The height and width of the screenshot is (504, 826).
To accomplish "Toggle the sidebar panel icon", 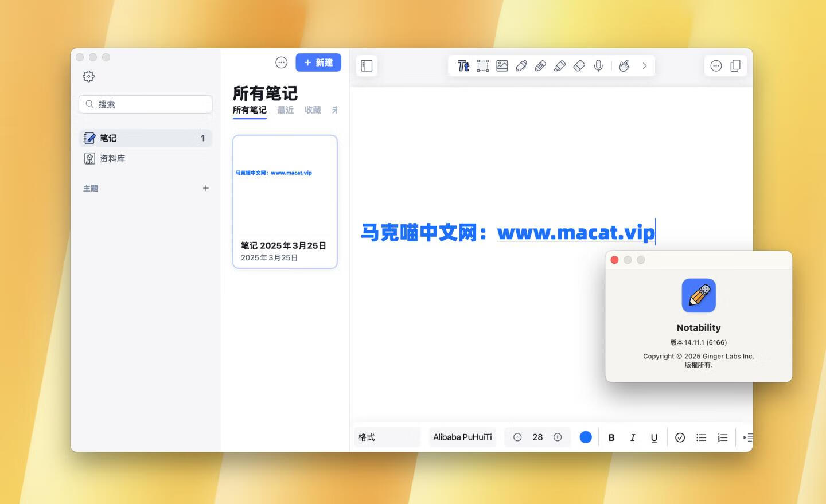I will [x=367, y=66].
